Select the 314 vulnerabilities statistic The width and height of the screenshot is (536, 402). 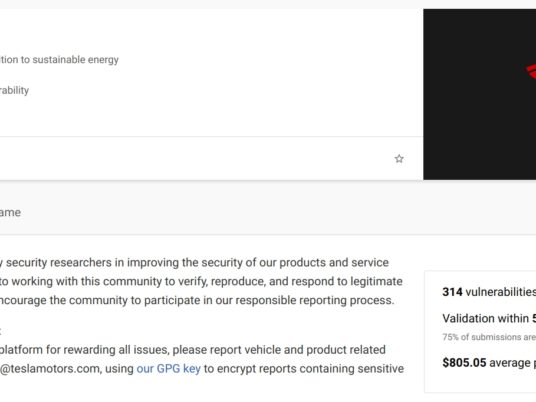489,292
